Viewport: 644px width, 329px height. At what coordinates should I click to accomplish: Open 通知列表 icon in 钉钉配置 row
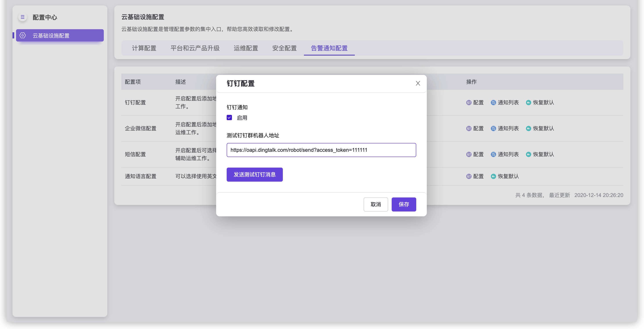pyautogui.click(x=493, y=103)
